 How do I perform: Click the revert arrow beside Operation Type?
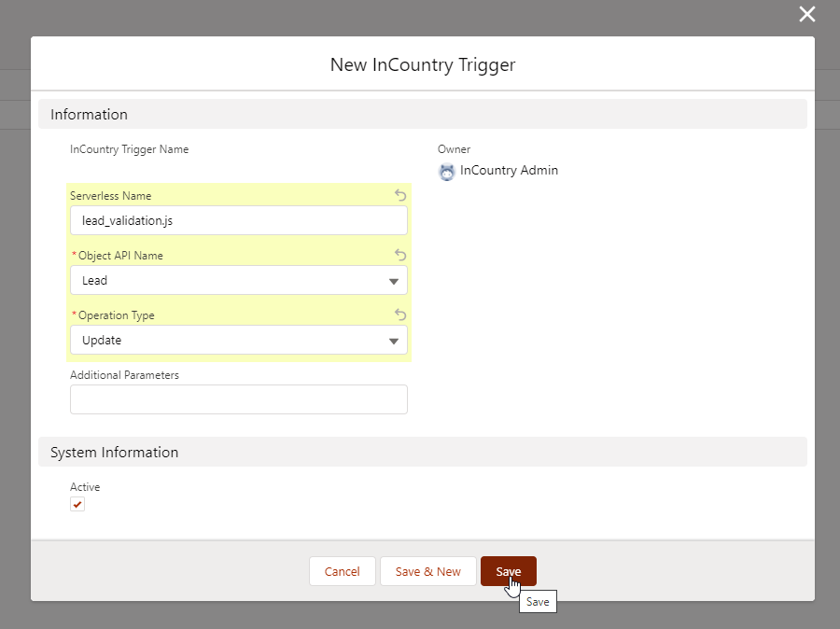[x=399, y=314]
